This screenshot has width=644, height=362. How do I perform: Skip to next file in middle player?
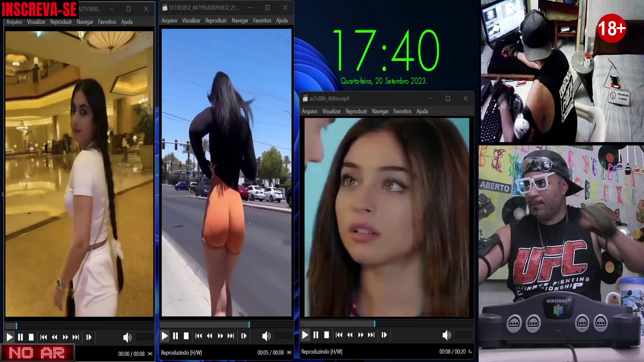[231, 336]
